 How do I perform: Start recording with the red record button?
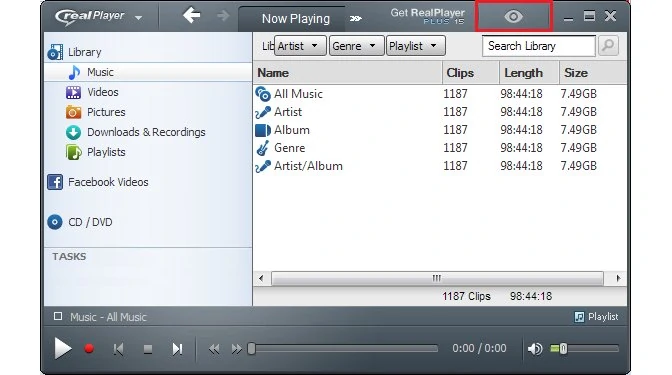[x=89, y=349]
